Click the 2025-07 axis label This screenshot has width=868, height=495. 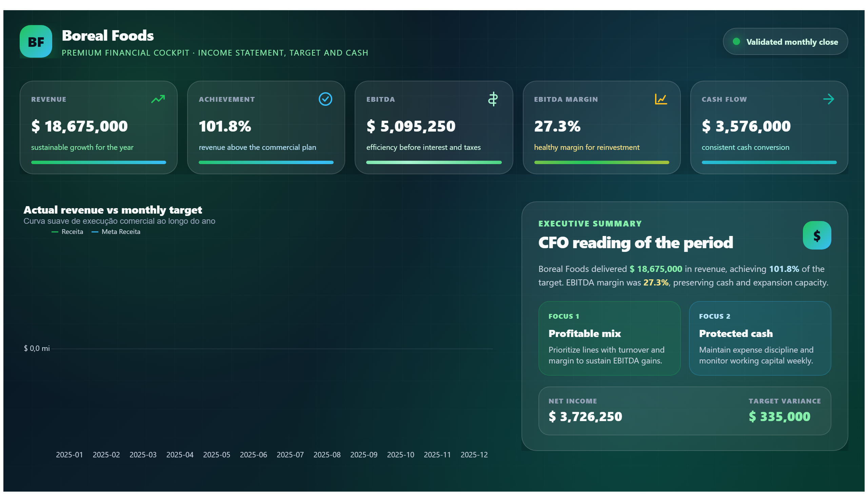[290, 455]
